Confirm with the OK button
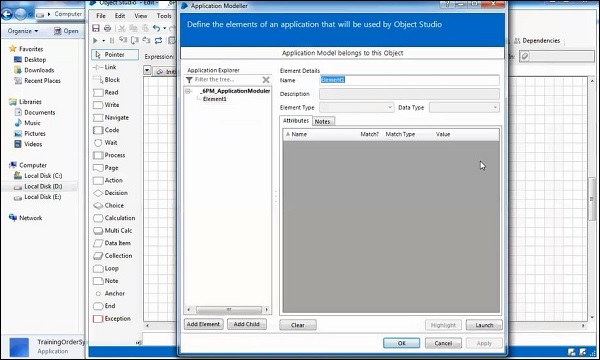 (x=401, y=343)
